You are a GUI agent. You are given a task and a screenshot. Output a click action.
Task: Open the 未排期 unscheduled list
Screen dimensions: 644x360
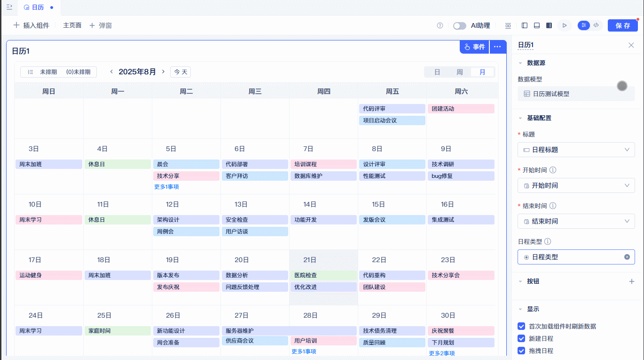point(58,72)
